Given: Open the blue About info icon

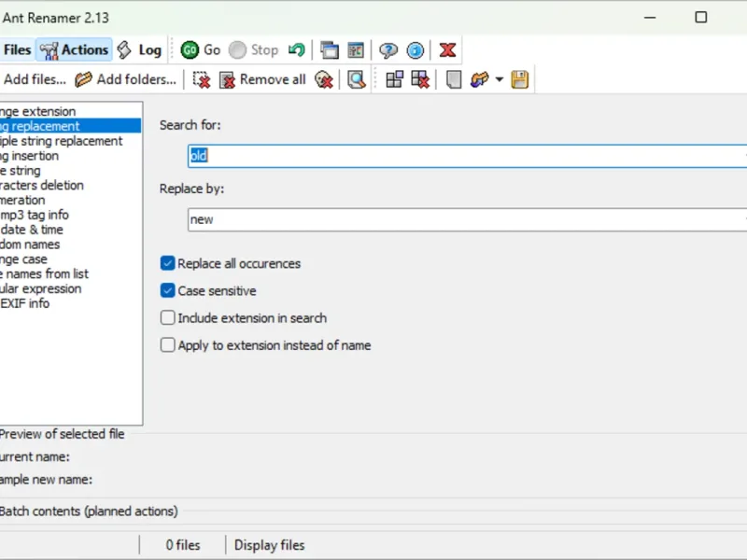Looking at the screenshot, I should point(415,49).
